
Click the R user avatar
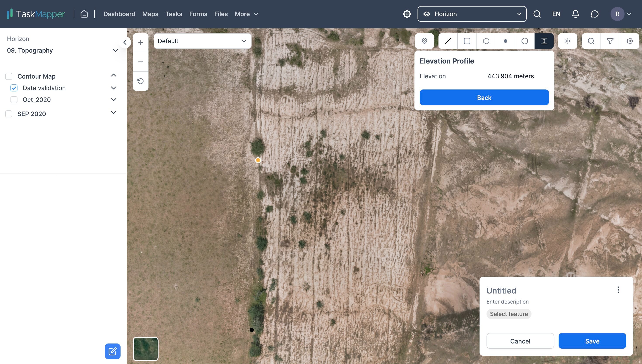coord(617,14)
